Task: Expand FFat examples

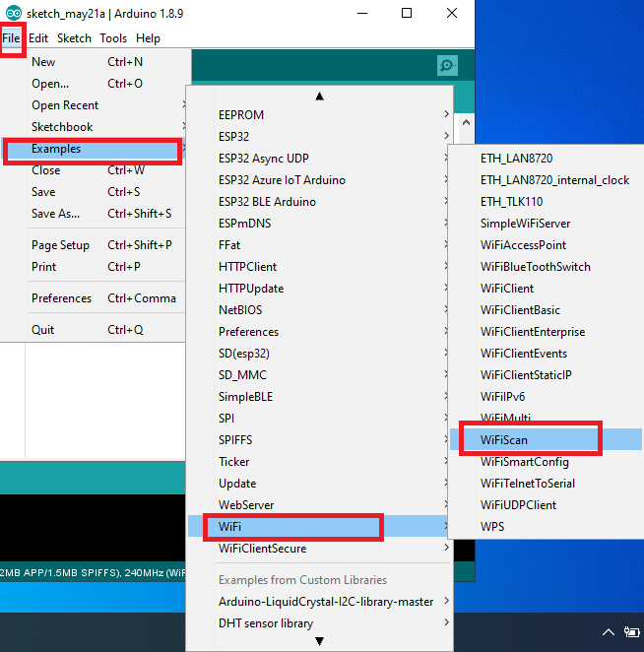Action: 318,245
